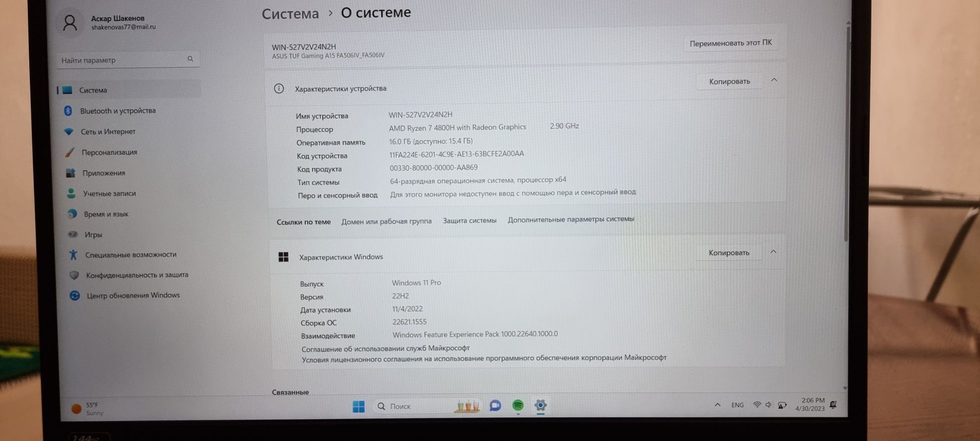Click the Система monitor icon
This screenshot has height=441, width=980.
[x=67, y=90]
